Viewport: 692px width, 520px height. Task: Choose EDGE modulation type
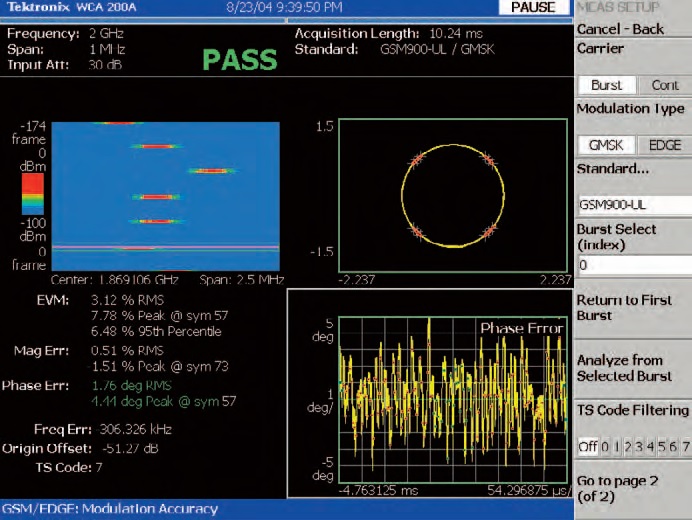664,145
